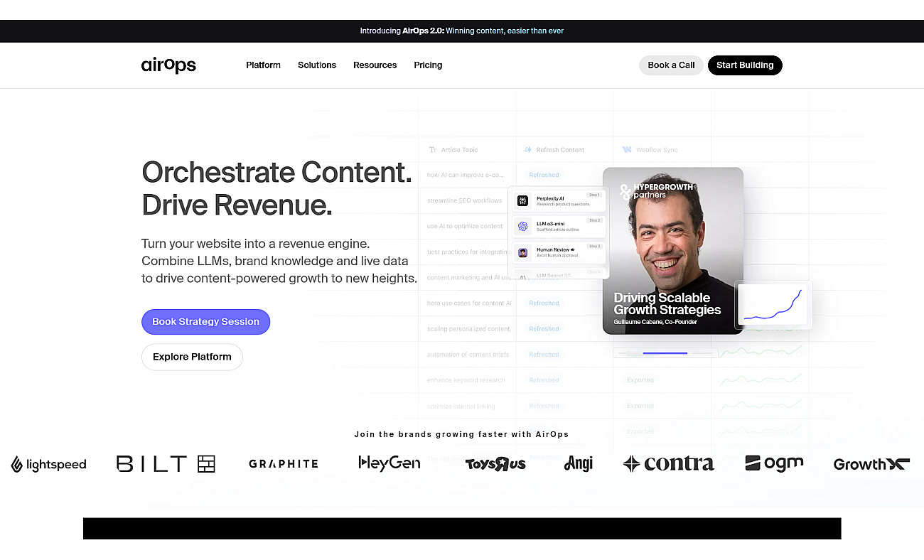This screenshot has width=924, height=560.
Task: Click the blue growth chart thumbnail
Action: 773,305
